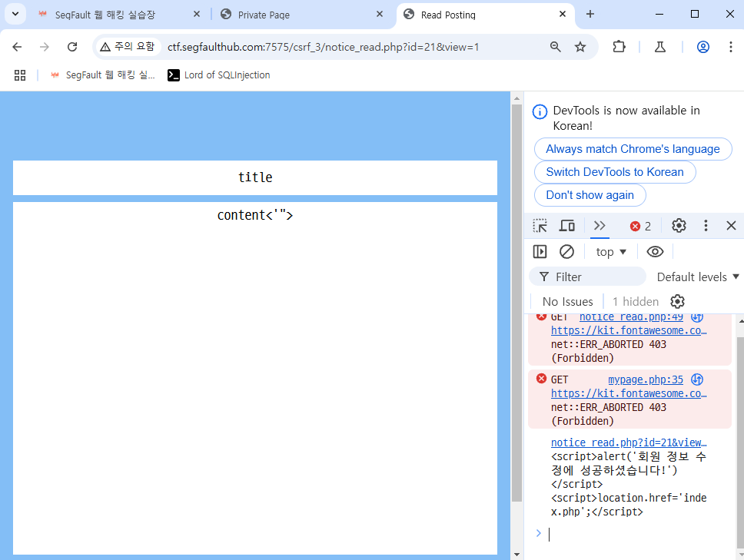Open the notice_read.php:49 source link
744x560 pixels.
click(630, 316)
